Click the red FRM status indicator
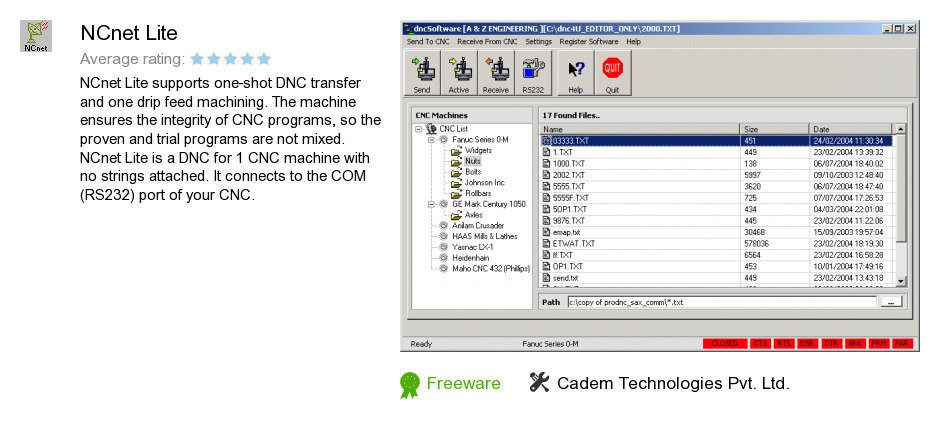This screenshot has width=940, height=429. pos(878,344)
